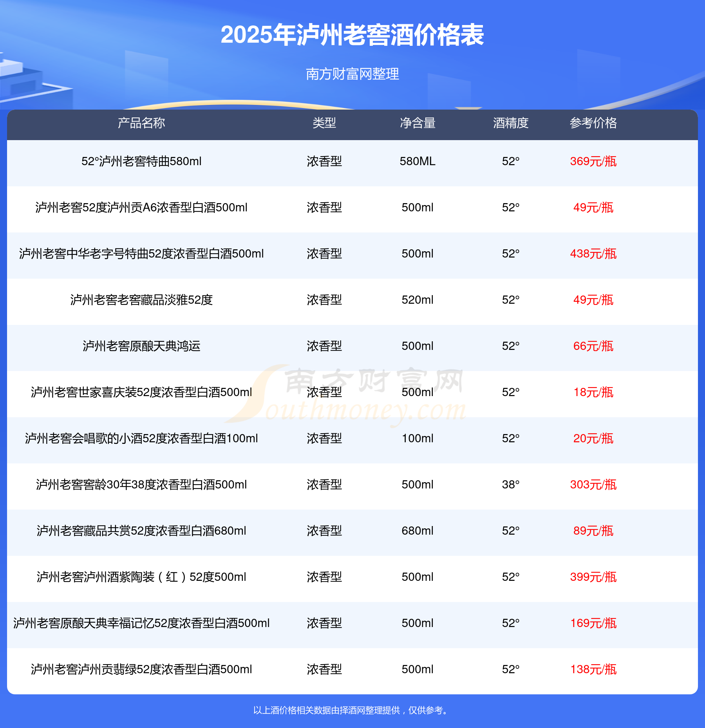Click product name 泸州老窖会唱歌的小酒52度浓香型白酒100ml

[x=141, y=438]
